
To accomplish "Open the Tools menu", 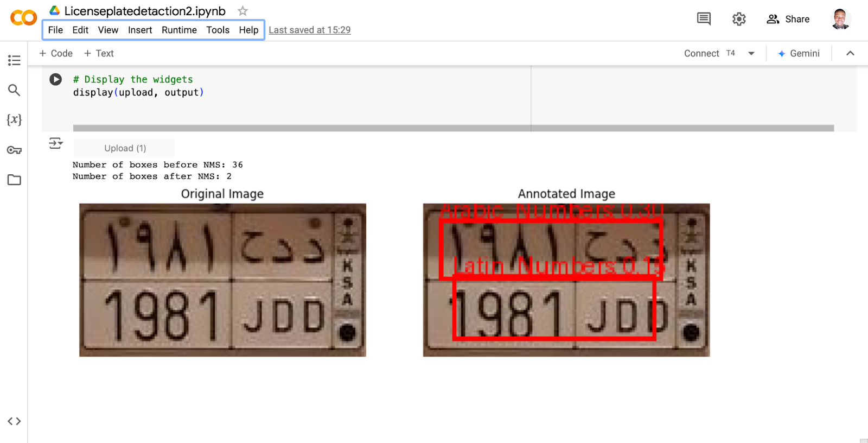I will (218, 30).
